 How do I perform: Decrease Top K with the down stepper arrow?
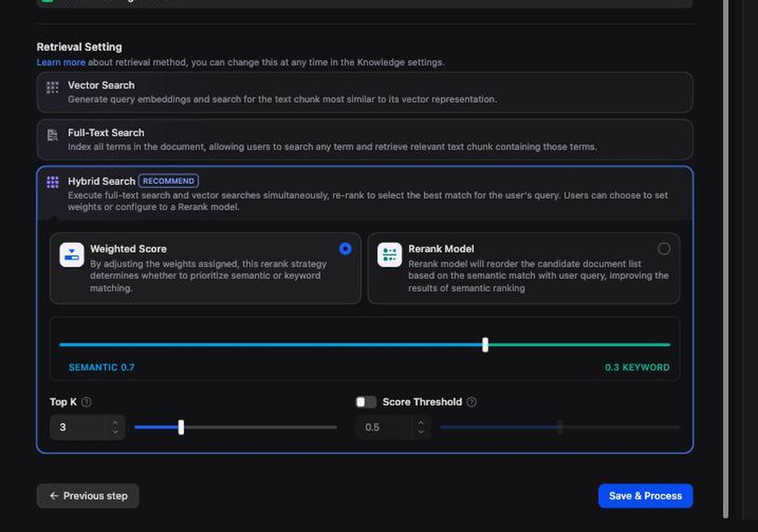[x=115, y=432]
